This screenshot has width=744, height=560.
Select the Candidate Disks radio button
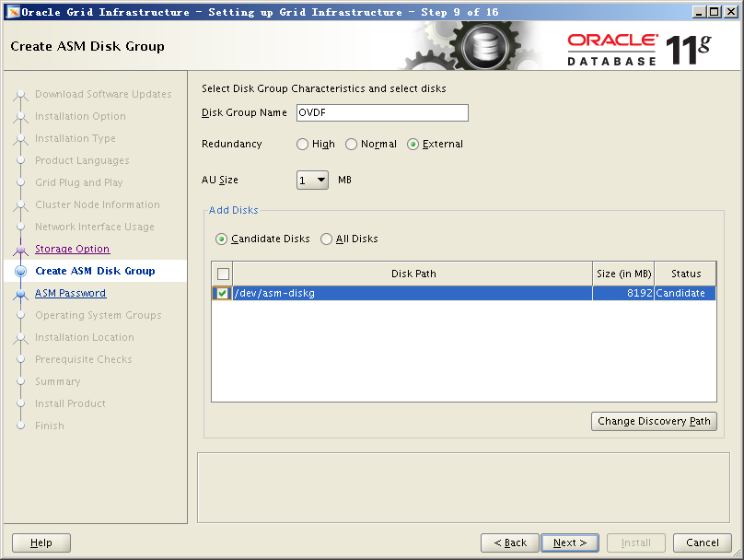point(222,239)
